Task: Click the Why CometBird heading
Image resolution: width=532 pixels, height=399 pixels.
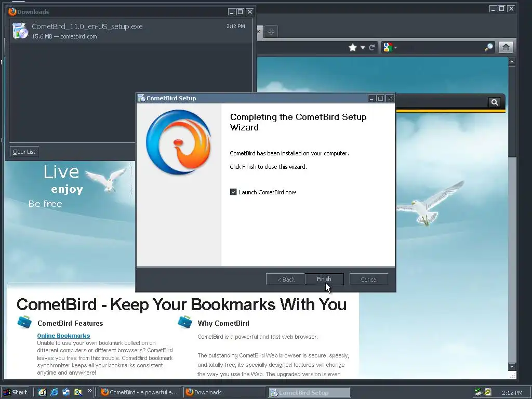Action: pos(223,323)
